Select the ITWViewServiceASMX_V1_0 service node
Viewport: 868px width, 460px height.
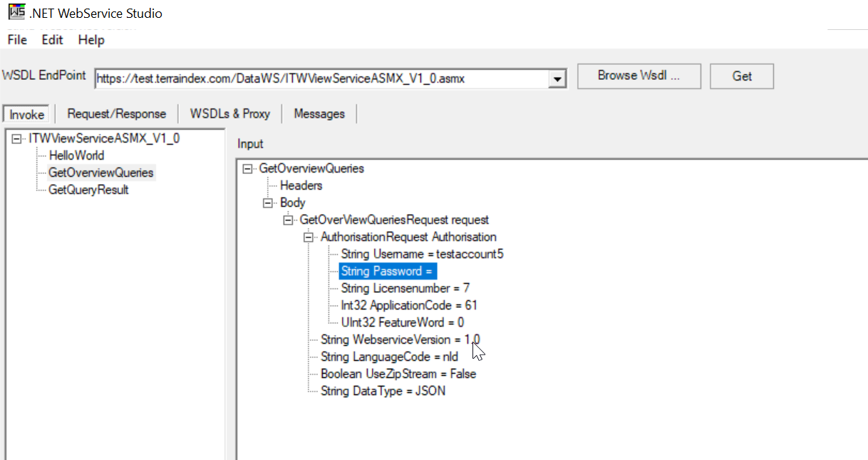click(x=104, y=138)
